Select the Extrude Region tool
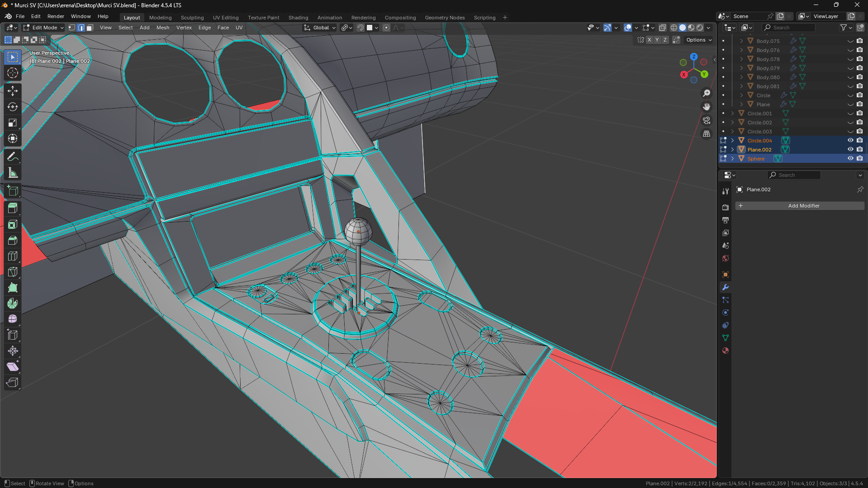 tap(13, 208)
